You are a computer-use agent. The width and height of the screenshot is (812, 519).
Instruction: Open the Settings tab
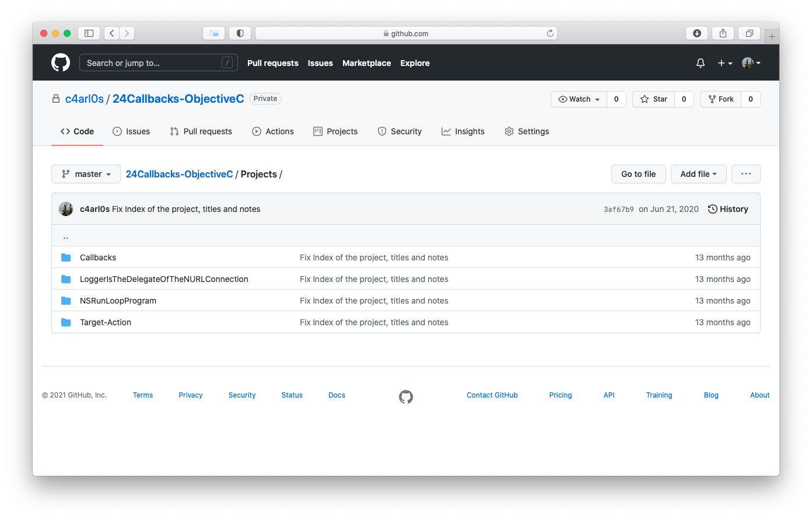tap(527, 131)
